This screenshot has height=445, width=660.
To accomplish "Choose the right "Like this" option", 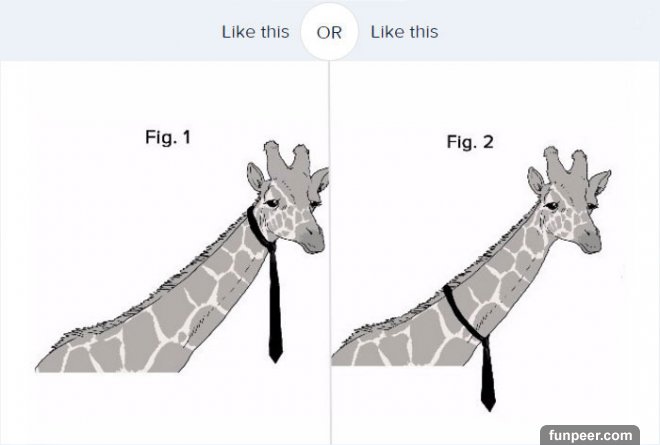I will pyautogui.click(x=404, y=32).
